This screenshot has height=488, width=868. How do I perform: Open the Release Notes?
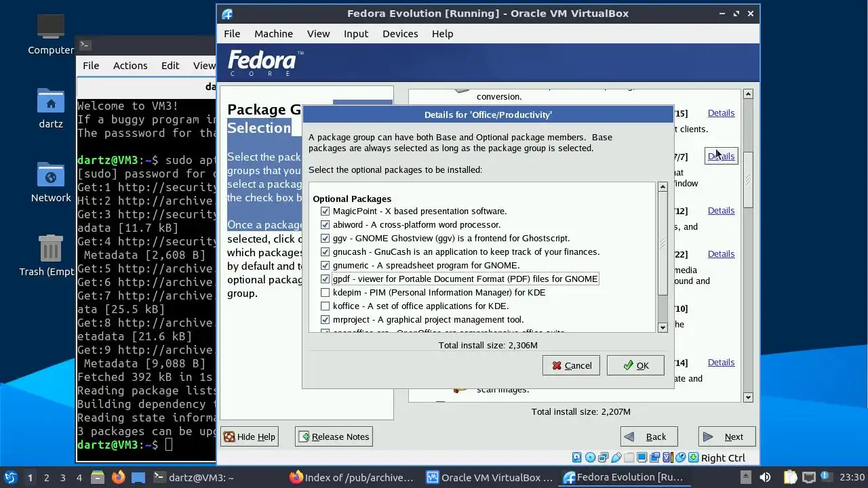334,436
